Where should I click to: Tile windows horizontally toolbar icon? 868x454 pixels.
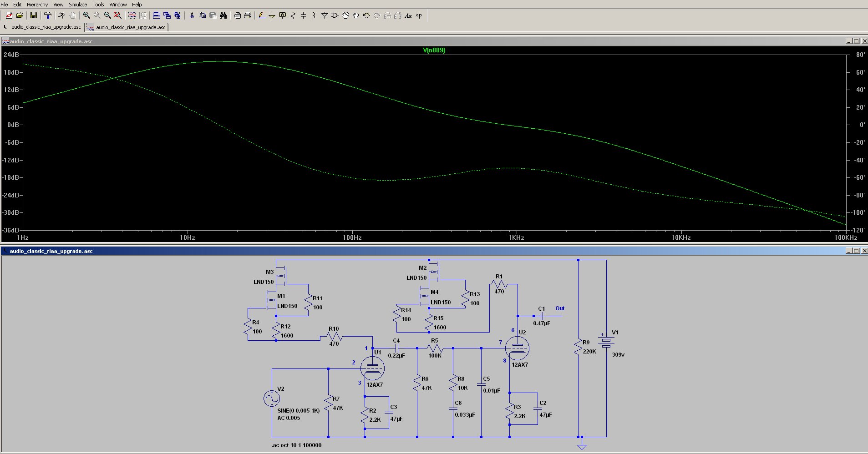[157, 15]
